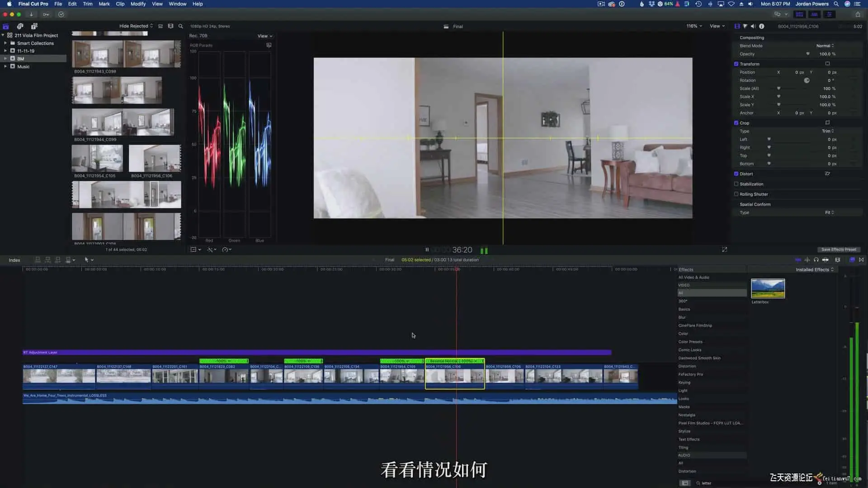Open the Blend Mode Normal dropdown

825,46
